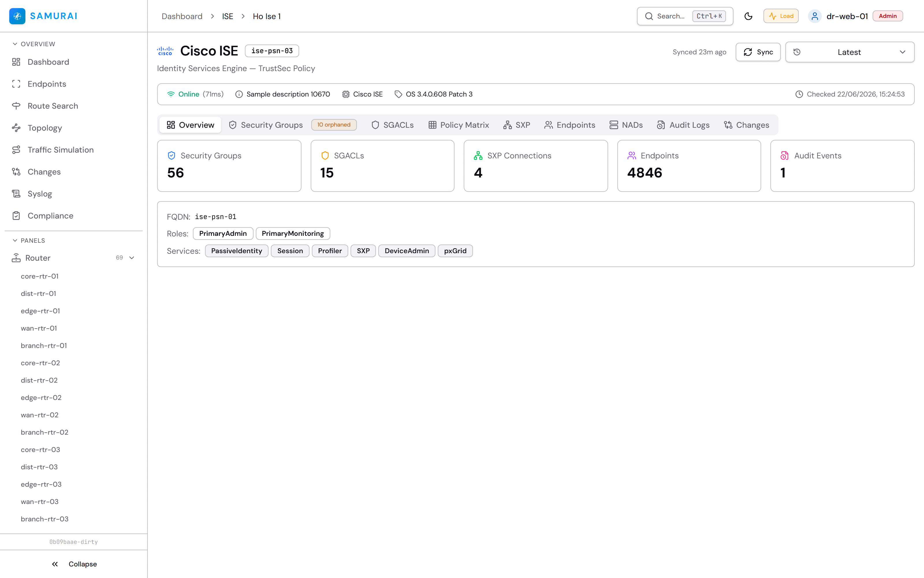Image resolution: width=924 pixels, height=578 pixels.
Task: Open the Latest snapshot dropdown
Action: (x=850, y=52)
